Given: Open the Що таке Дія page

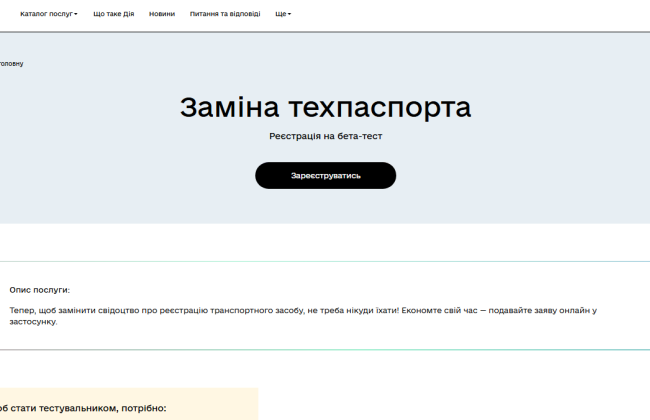Looking at the screenshot, I should [114, 14].
